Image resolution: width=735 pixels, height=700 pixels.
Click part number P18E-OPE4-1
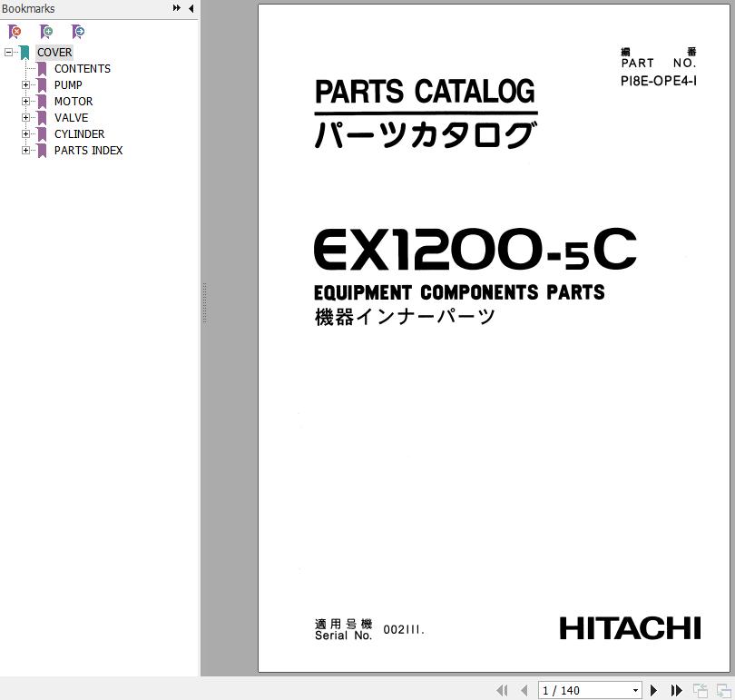pyautogui.click(x=659, y=81)
